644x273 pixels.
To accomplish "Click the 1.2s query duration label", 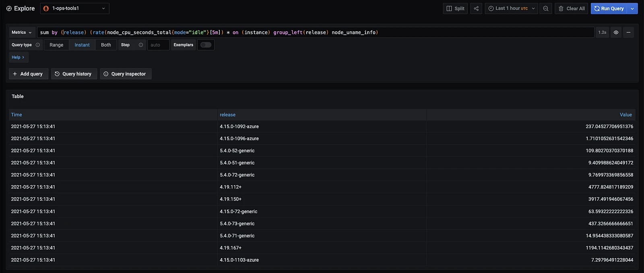I will (x=602, y=32).
